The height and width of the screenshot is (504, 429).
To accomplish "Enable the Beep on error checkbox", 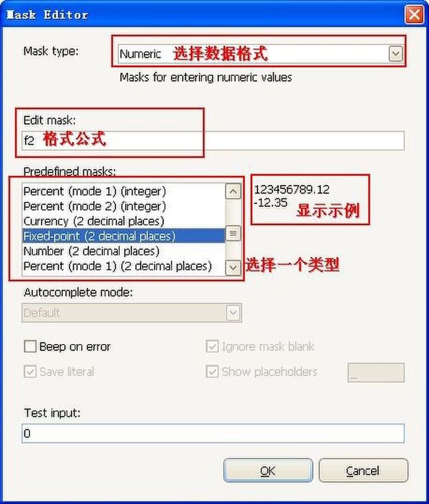I will click(x=30, y=347).
